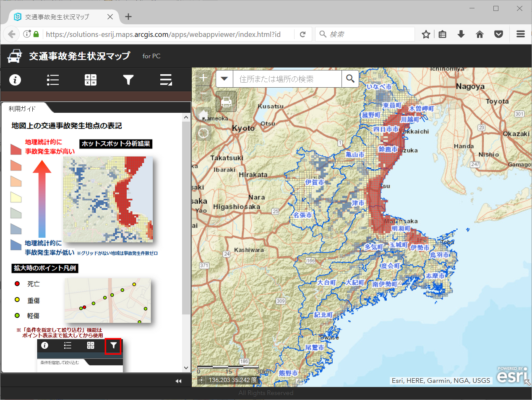Click the my location button
Viewport: 532px width, 400px height.
203,133
